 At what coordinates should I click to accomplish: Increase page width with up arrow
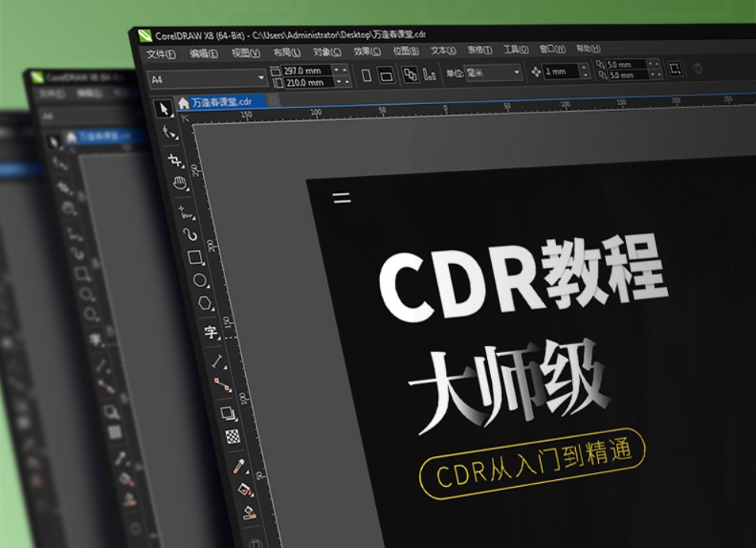(x=344, y=70)
